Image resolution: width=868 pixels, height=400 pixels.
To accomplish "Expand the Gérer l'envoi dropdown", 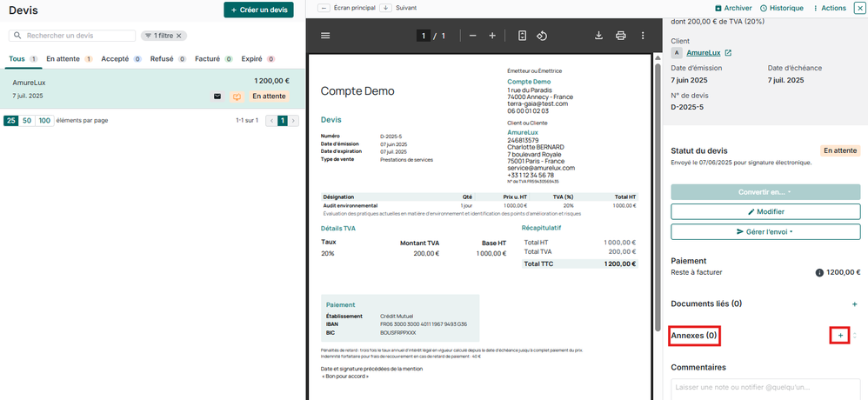I will click(765, 232).
